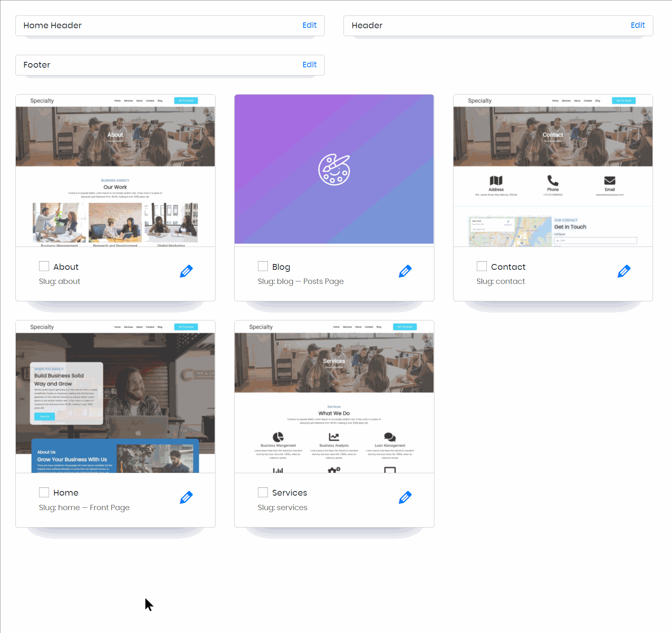The image size is (672, 633).
Task: Click the pencil edit icon for Home page
Action: click(x=186, y=497)
